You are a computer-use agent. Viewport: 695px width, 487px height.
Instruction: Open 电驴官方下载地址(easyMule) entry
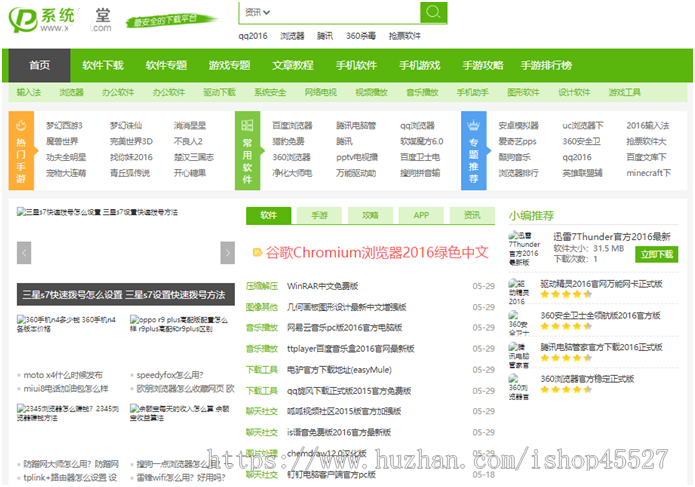(x=340, y=370)
